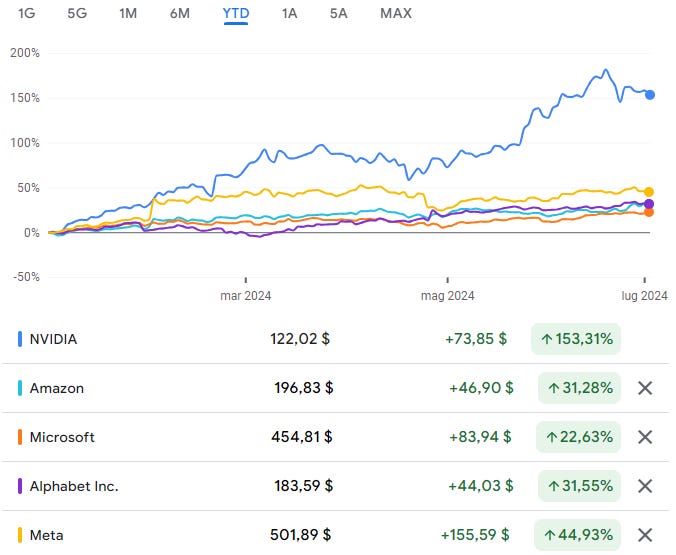Click the mar 2024 axis label
Viewport: 676px width, 555px height.
click(x=246, y=296)
